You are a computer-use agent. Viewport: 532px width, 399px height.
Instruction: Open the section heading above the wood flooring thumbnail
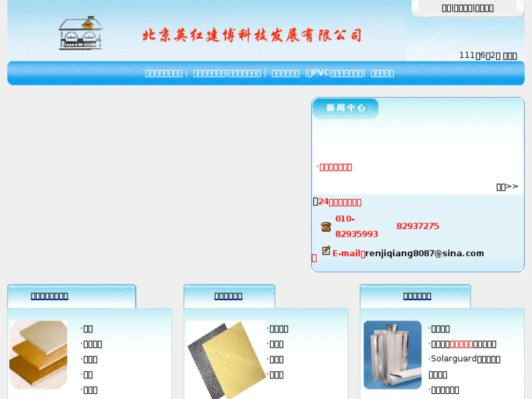point(50,296)
